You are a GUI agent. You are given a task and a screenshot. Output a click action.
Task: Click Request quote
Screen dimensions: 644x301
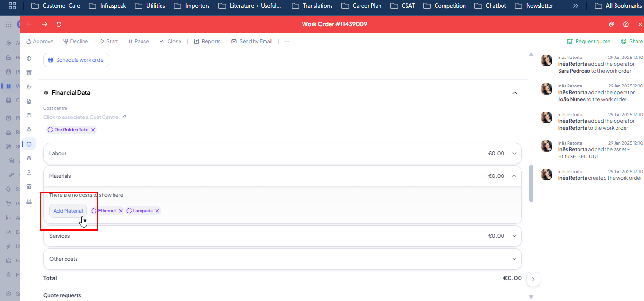tap(588, 41)
